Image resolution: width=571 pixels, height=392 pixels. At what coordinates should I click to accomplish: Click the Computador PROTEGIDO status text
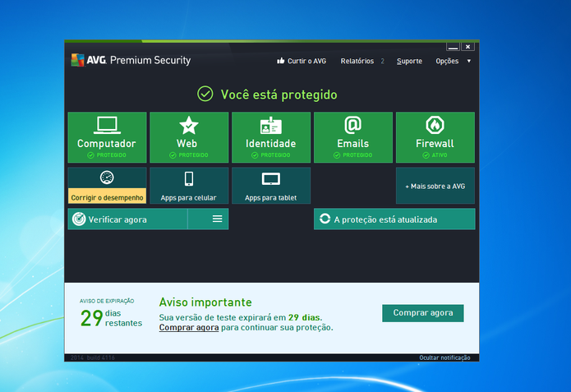pyautogui.click(x=111, y=154)
